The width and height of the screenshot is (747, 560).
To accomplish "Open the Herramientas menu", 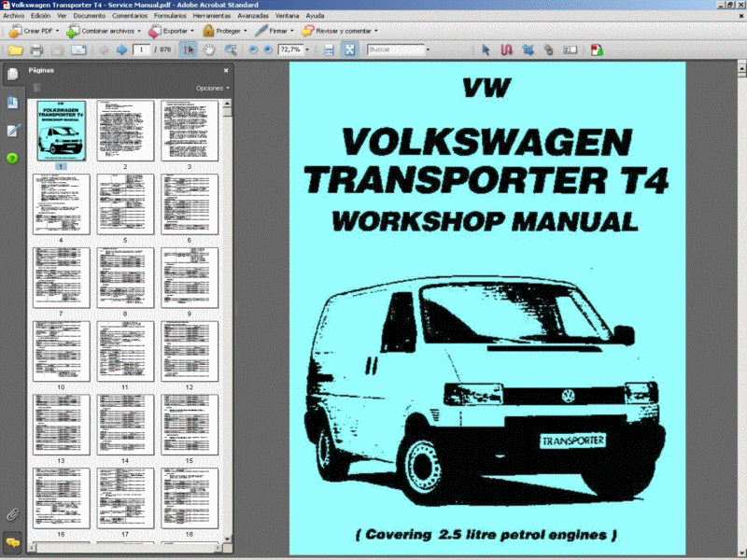I will pos(212,16).
